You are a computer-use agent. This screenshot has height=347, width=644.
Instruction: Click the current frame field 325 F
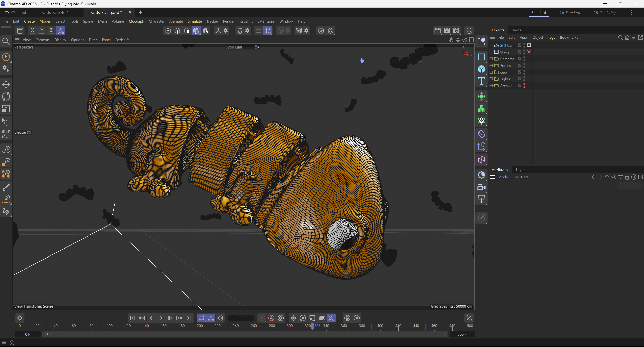[241, 318]
